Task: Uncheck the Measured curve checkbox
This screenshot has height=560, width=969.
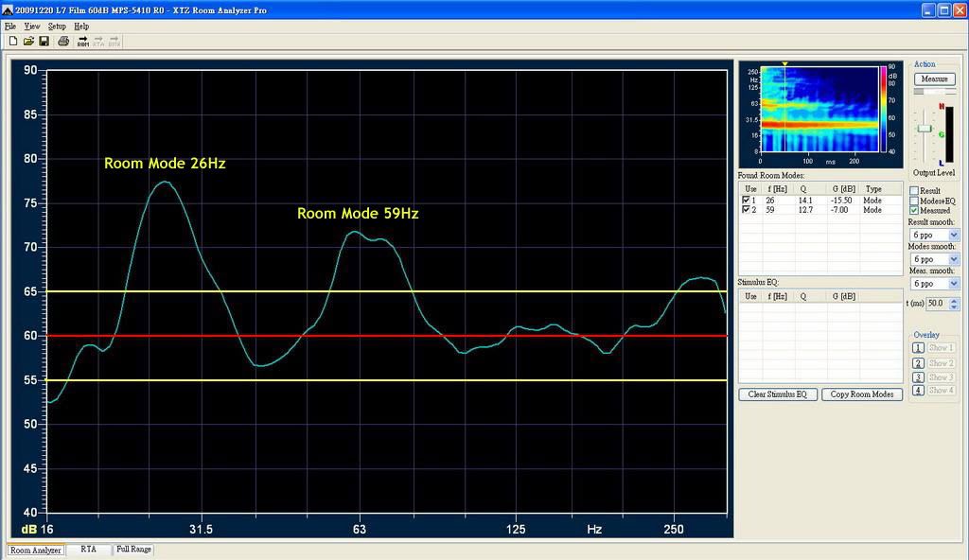Action: (x=914, y=210)
